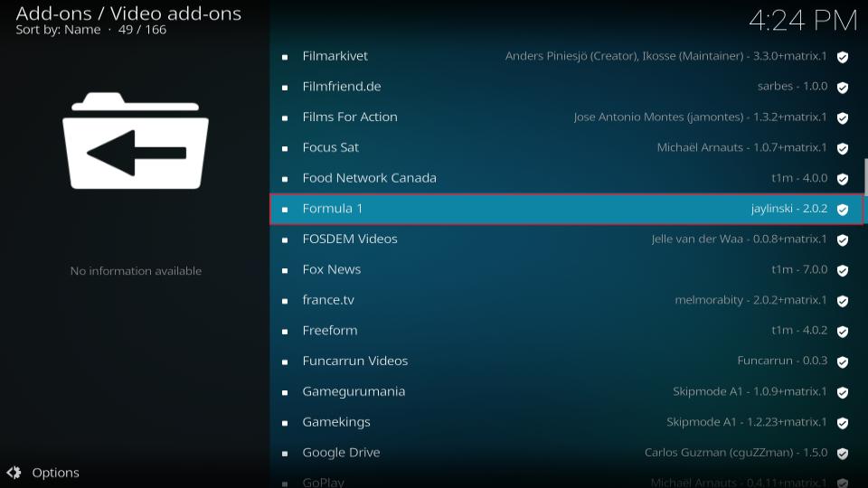Click the list scrollbar handle
Image resolution: width=868 pixels, height=488 pixels.
pos(865,177)
